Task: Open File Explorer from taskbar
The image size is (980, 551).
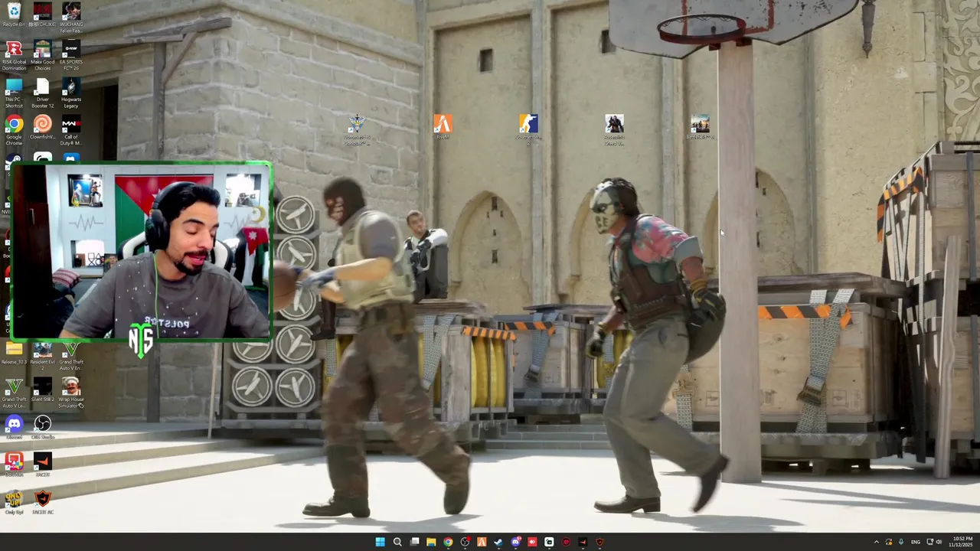Action: (431, 542)
